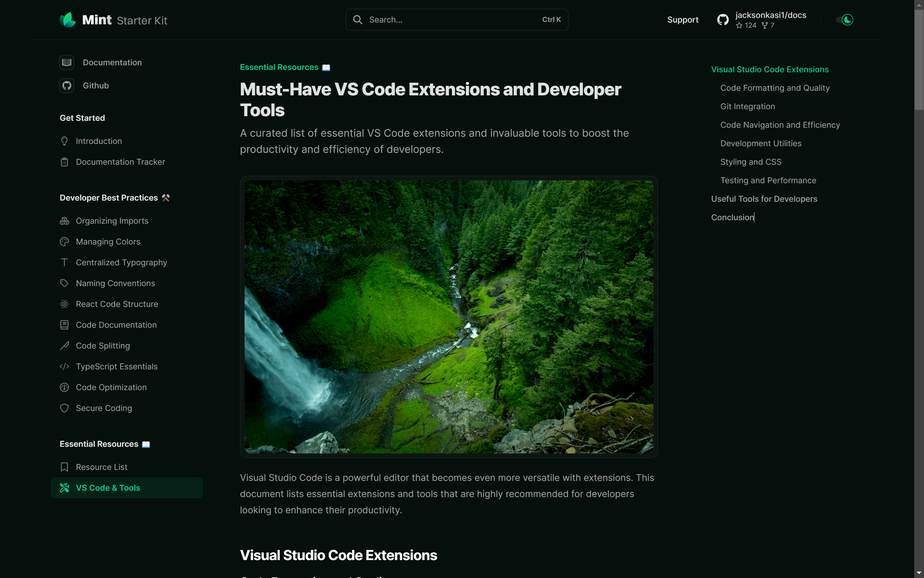Click the forest waterfall hero image

[x=449, y=317]
